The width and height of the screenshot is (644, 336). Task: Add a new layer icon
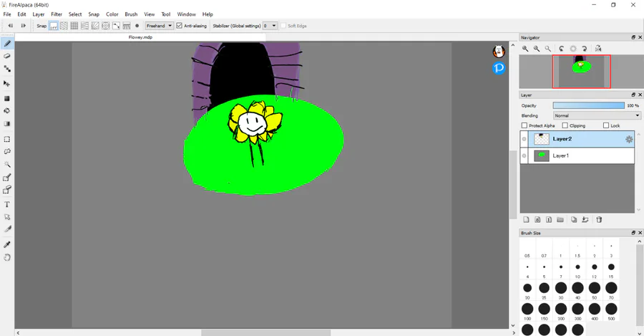[x=526, y=220]
